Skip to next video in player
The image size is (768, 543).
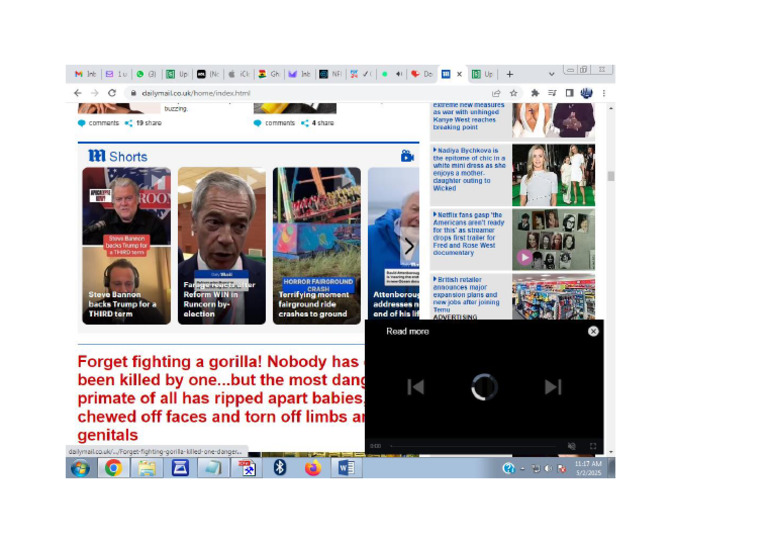coord(553,387)
